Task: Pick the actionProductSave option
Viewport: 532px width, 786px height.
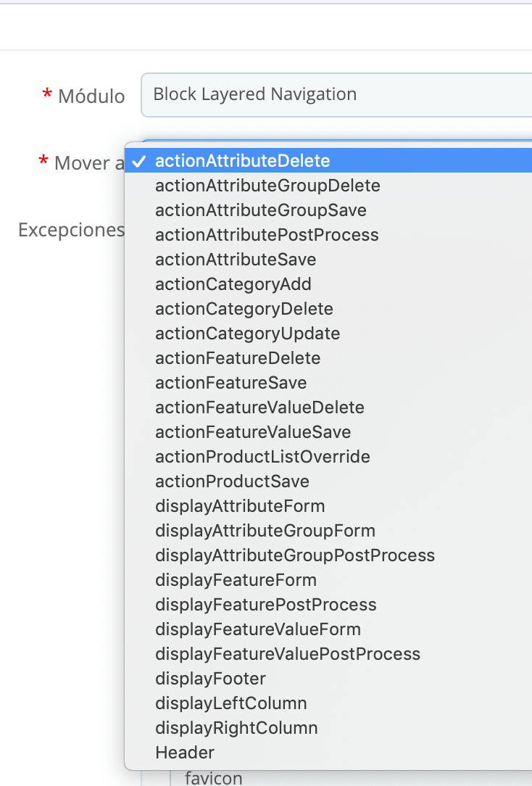Action: point(232,481)
